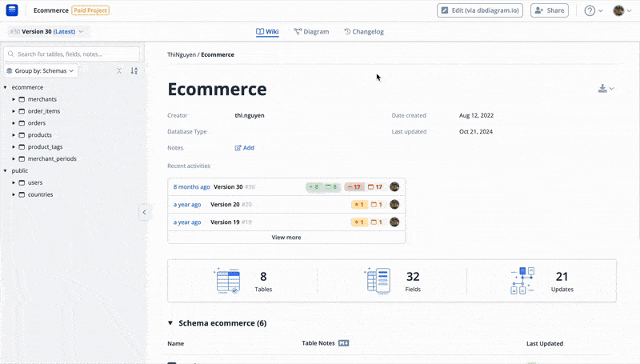Click Add to add notes
640x364 pixels.
tap(245, 148)
